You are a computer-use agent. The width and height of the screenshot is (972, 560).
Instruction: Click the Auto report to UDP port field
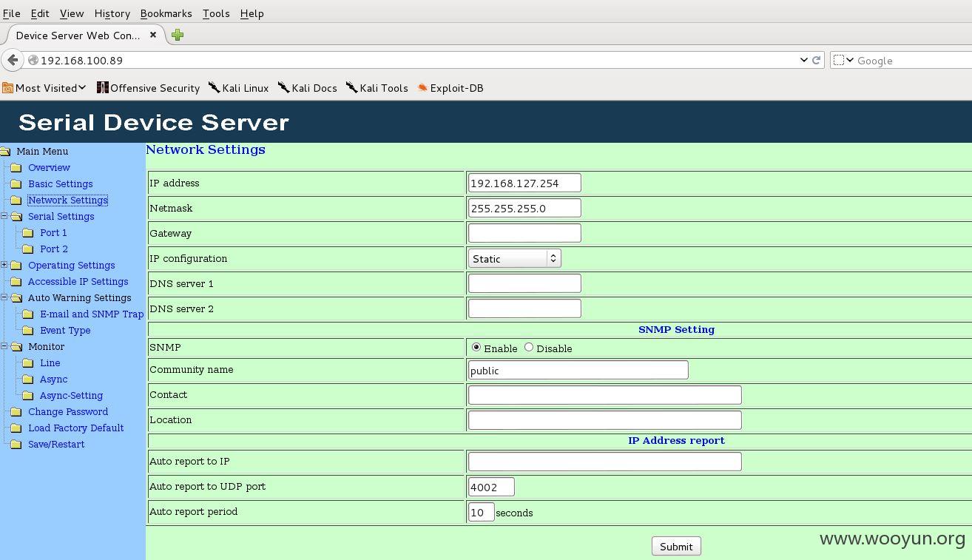pyautogui.click(x=491, y=487)
